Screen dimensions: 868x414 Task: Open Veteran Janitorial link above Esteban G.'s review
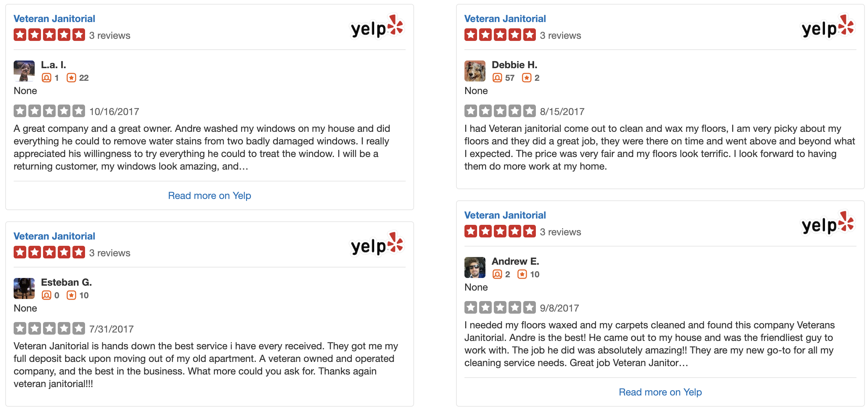[54, 236]
